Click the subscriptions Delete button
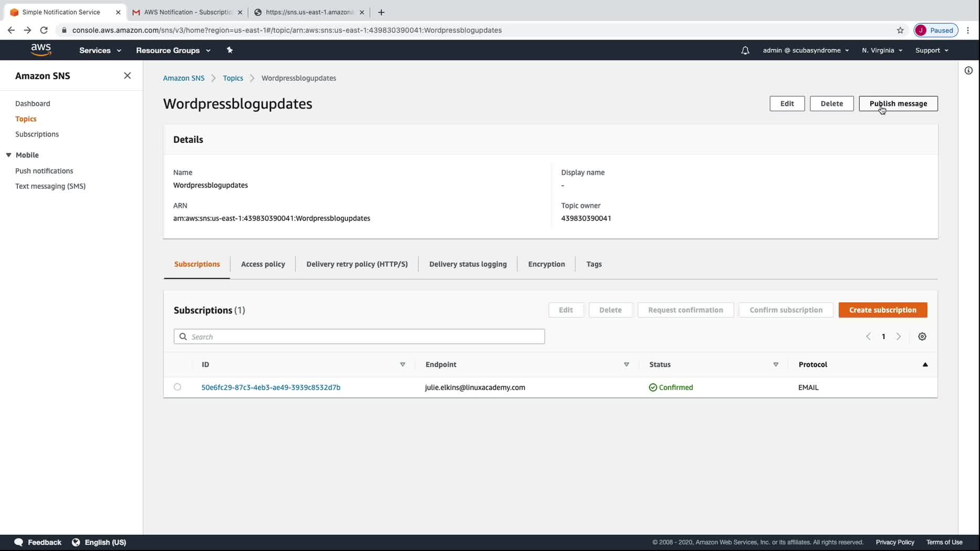The width and height of the screenshot is (980, 551). (x=610, y=310)
